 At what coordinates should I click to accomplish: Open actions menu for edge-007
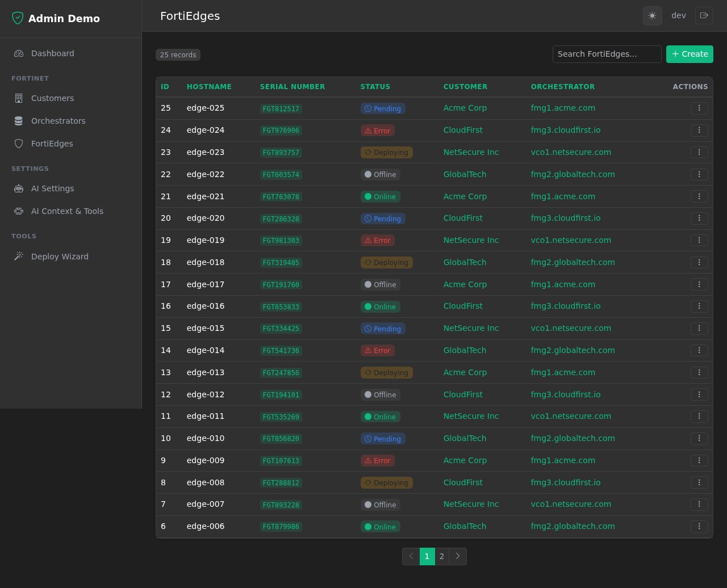click(x=699, y=504)
